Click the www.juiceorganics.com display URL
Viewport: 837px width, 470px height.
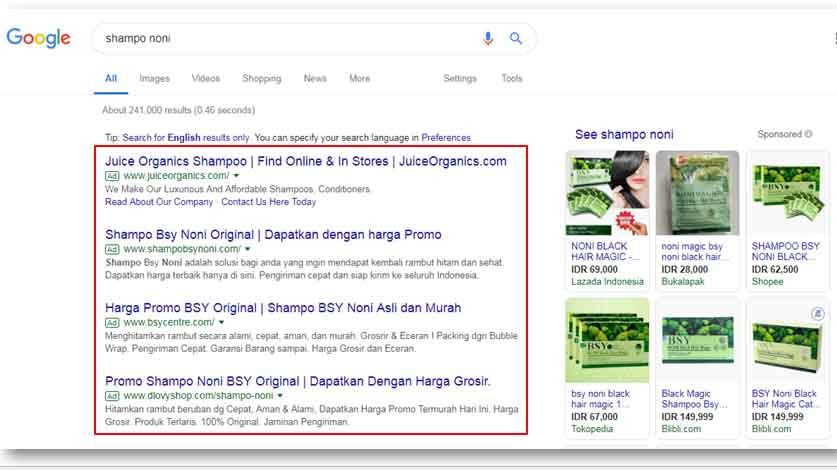(x=176, y=176)
